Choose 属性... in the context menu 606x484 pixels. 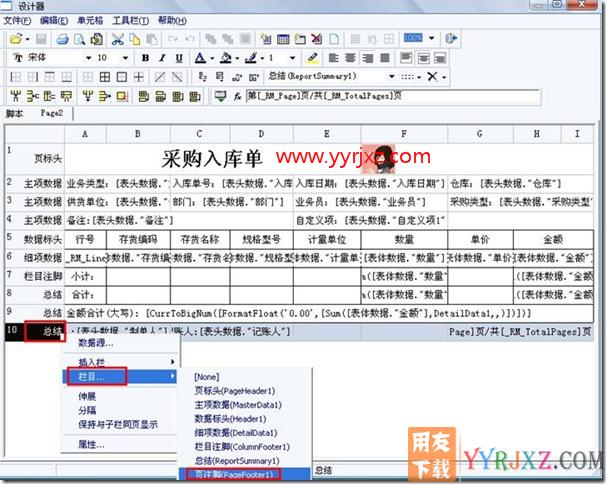tap(91, 444)
